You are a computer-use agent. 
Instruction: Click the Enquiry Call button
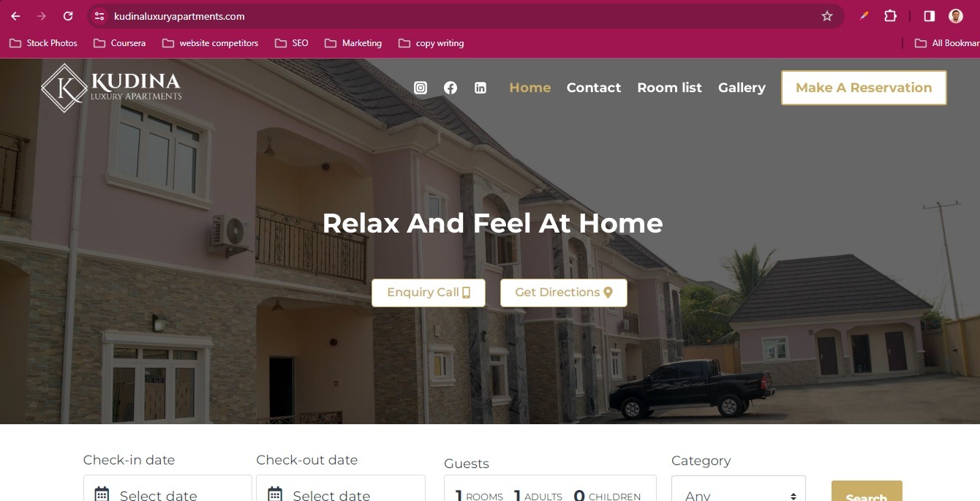pyautogui.click(x=429, y=293)
